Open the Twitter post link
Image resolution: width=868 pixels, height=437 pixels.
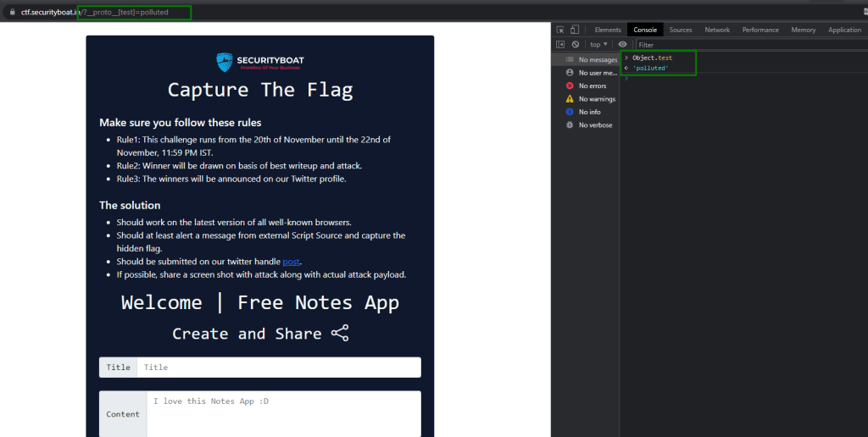[x=292, y=262]
